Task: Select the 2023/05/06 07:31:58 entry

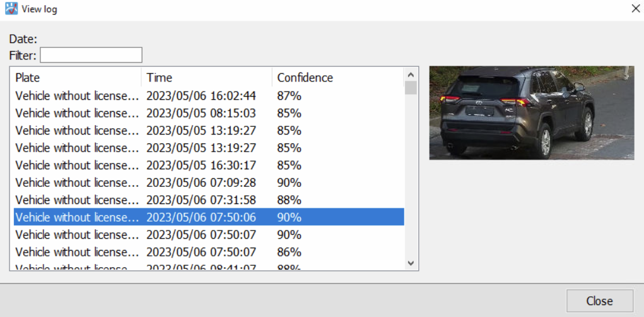Action: pyautogui.click(x=209, y=200)
